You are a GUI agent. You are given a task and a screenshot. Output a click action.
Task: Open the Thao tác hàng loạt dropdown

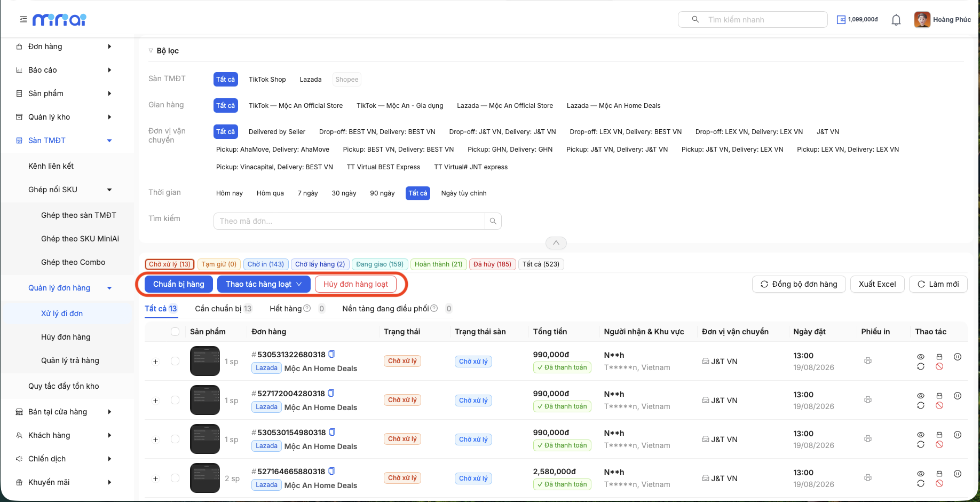click(264, 284)
